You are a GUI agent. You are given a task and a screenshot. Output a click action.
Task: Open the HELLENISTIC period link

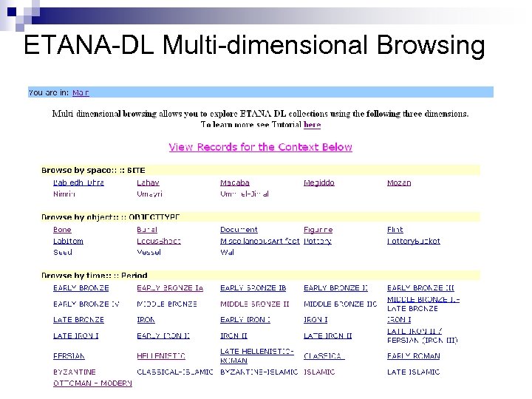point(161,356)
